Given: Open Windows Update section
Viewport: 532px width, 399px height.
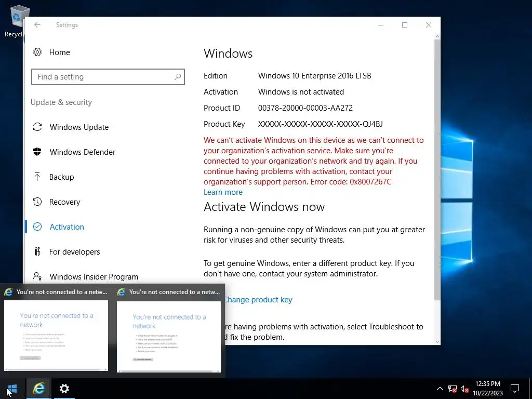Looking at the screenshot, I should (x=79, y=127).
